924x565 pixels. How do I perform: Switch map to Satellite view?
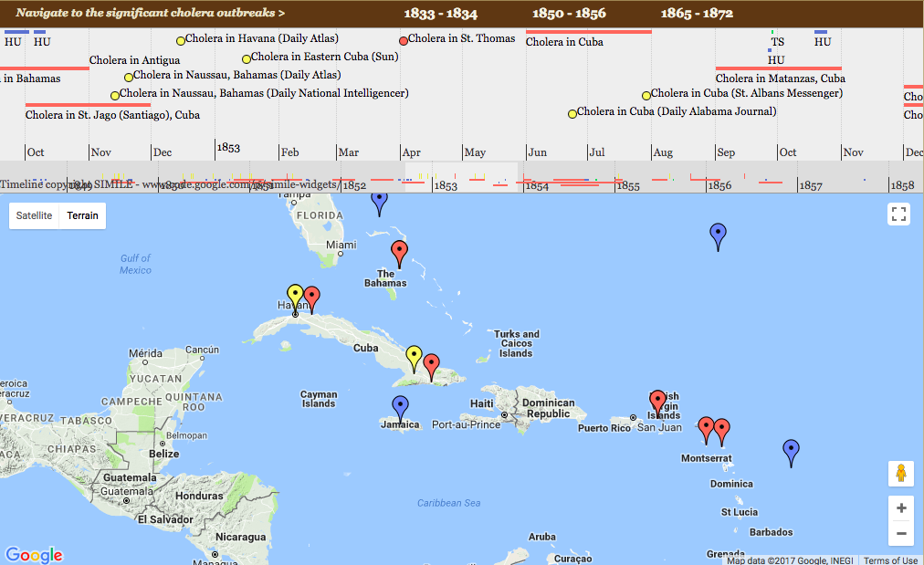[x=34, y=216]
